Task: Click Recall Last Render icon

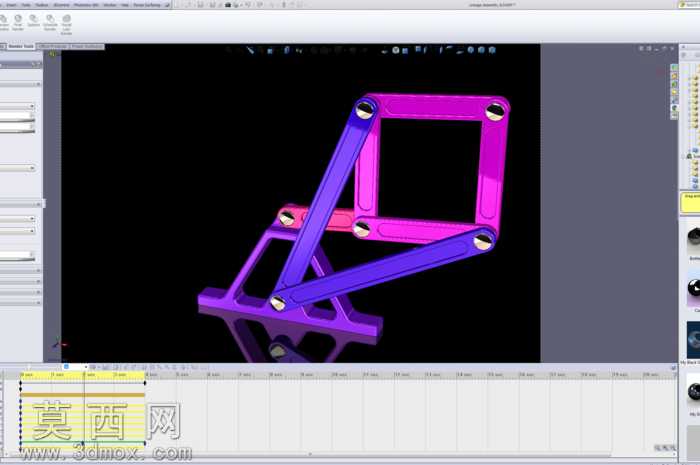Action: coord(67,25)
